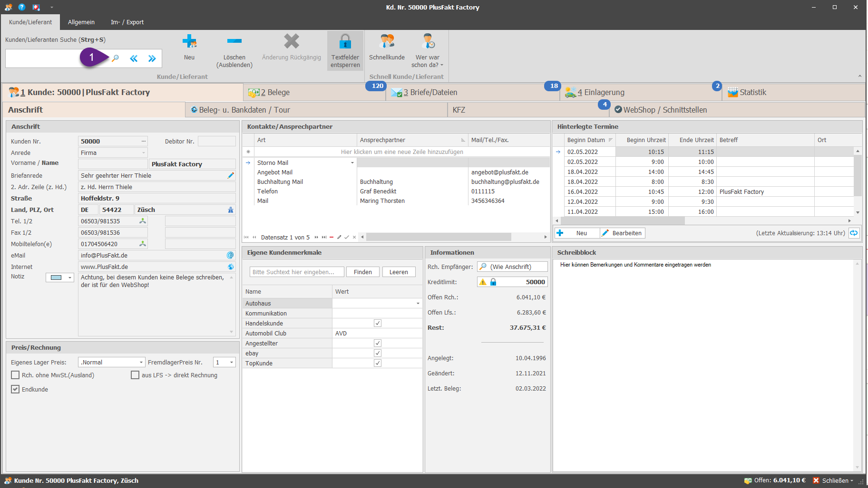
Task: Unlock text fields with Textfelder entsperren
Action: [x=345, y=51]
